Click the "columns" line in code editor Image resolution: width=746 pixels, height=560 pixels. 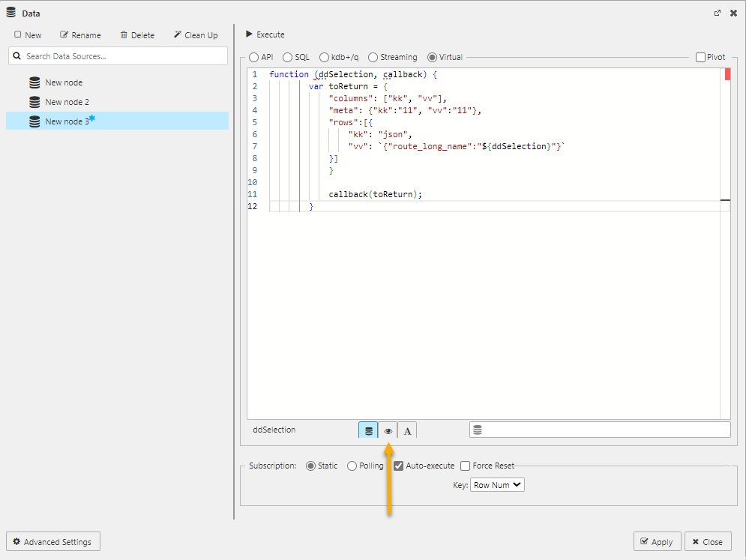tap(388, 98)
